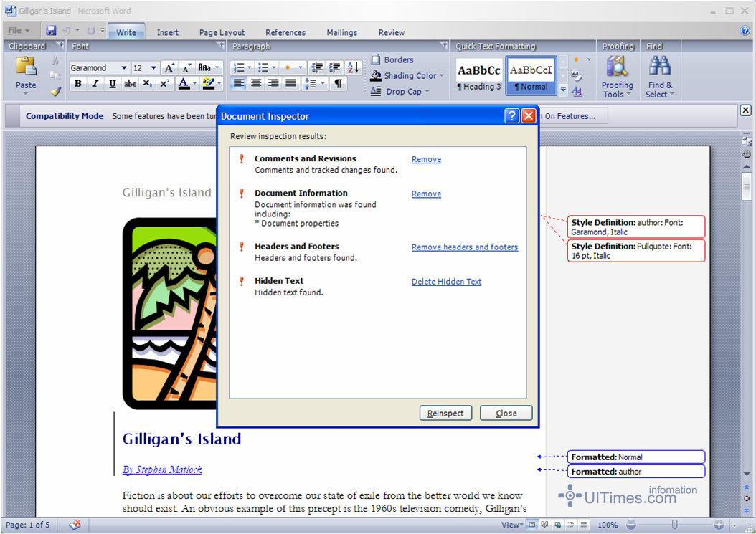Toggle Center paragraph alignment
This screenshot has height=534, width=756.
point(256,84)
